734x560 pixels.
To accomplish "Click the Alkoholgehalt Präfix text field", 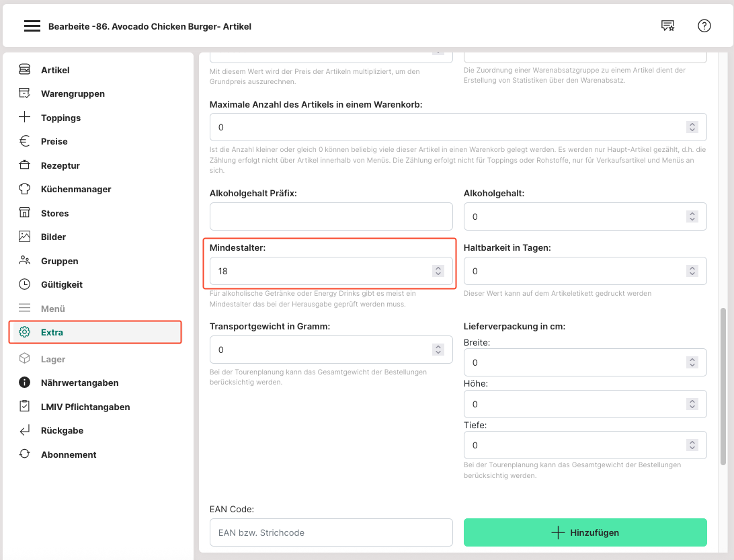I will tap(331, 216).
